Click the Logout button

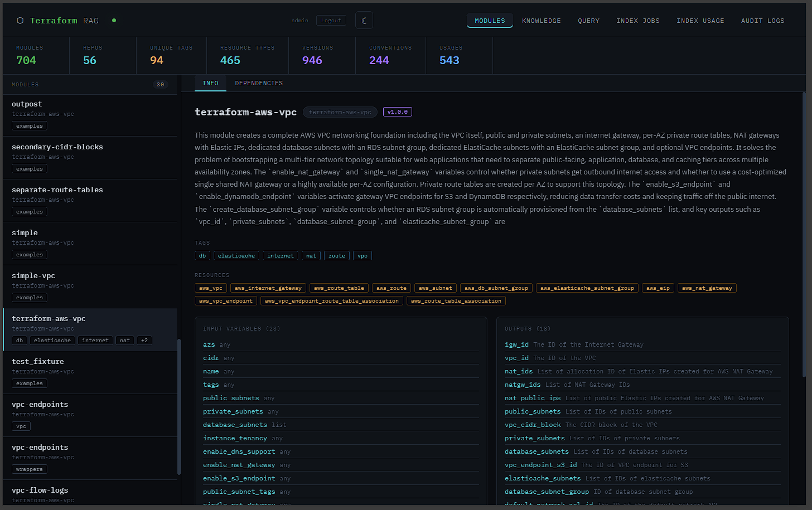tap(331, 21)
